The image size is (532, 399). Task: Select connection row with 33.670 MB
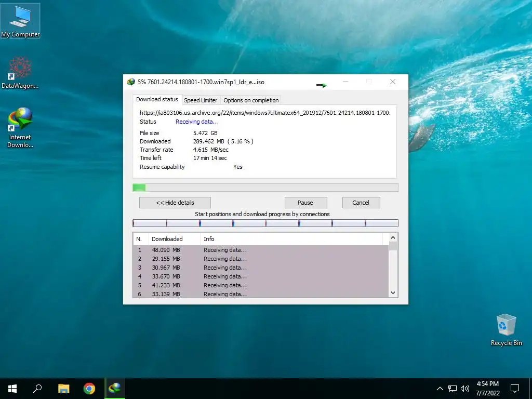coord(261,276)
